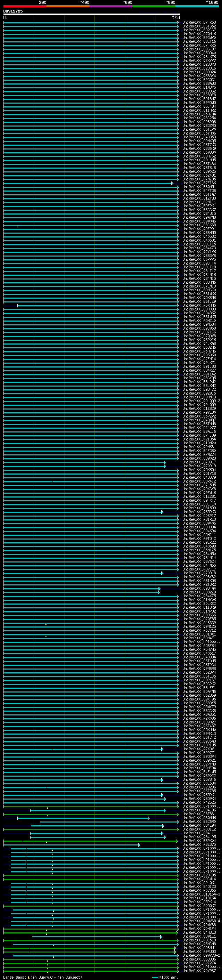Select hit UniRef100_B9RCG7
The width and height of the screenshot is (222, 980).
[x=199, y=30]
